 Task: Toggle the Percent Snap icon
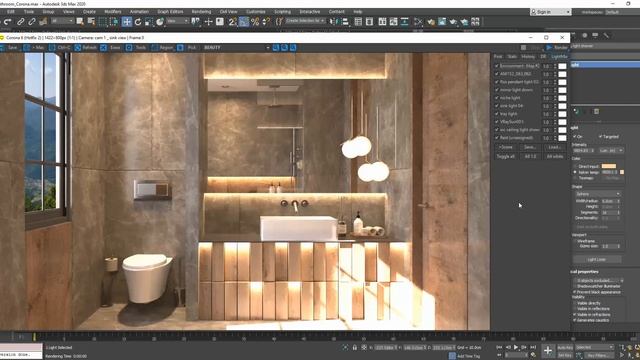(255, 22)
